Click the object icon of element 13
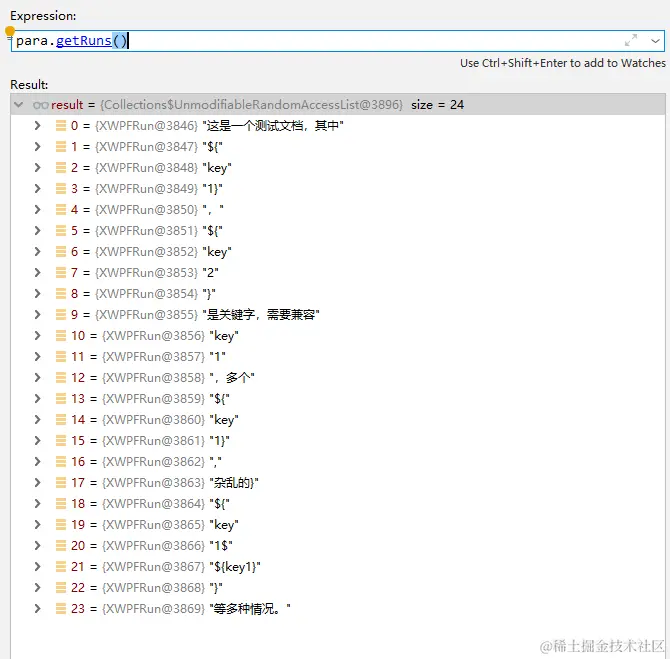 tap(61, 398)
